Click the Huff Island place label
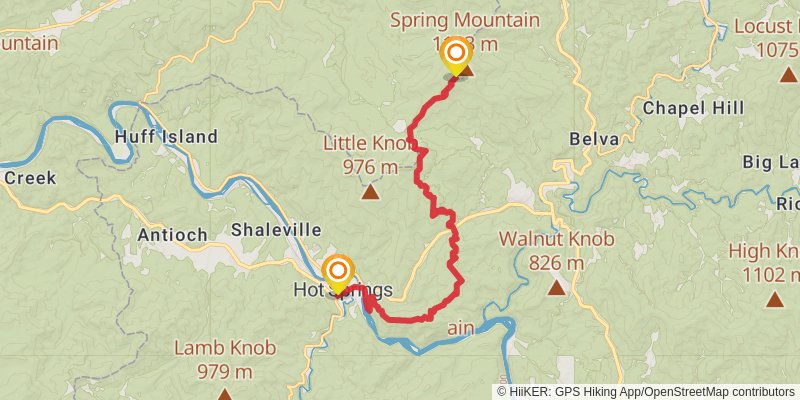Viewport: 800px width, 400px height. coord(166,137)
